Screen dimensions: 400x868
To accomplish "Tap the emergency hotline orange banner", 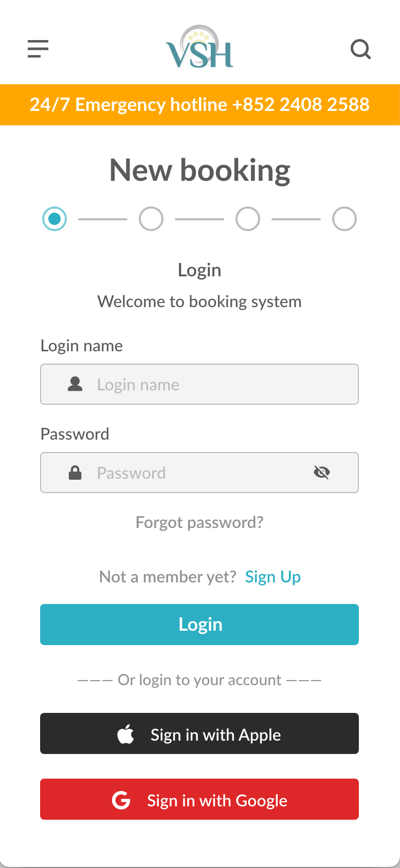I will click(199, 105).
